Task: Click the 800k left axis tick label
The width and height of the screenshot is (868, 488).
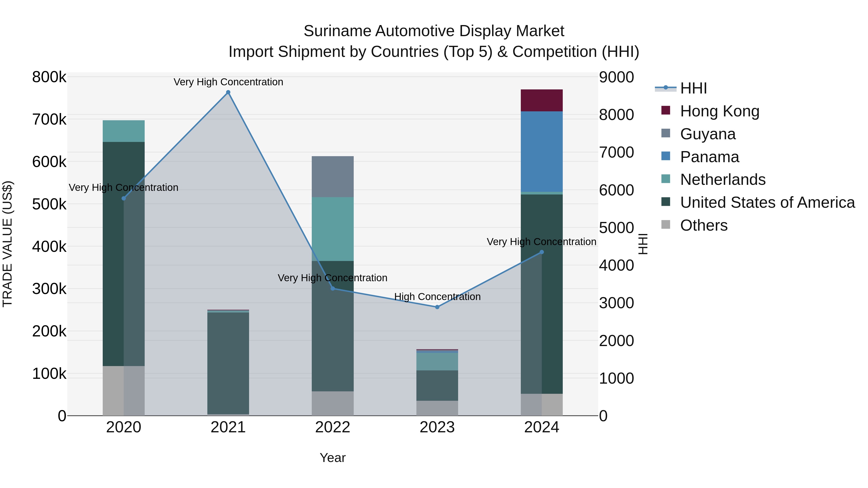Action: point(49,77)
